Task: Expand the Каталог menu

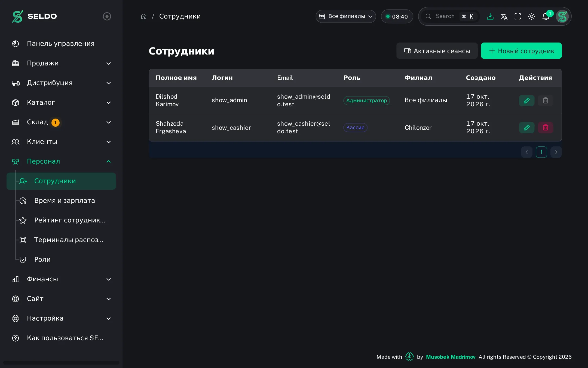Action: [61, 102]
